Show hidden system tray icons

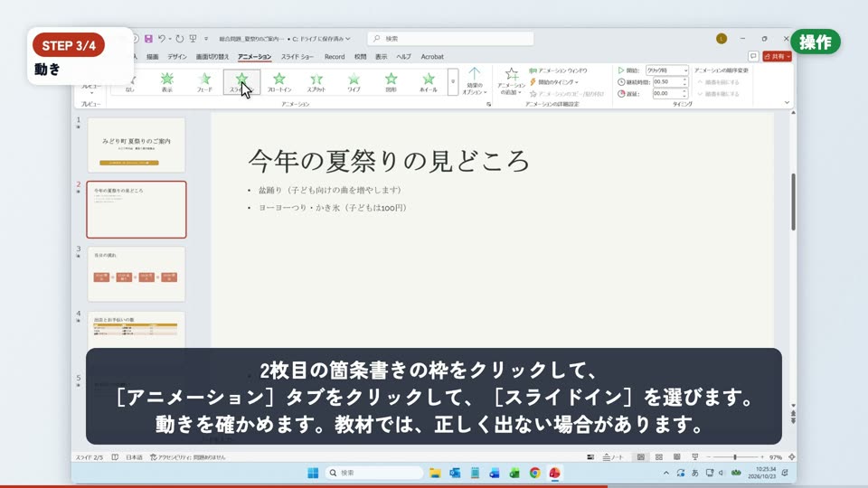pos(665,473)
